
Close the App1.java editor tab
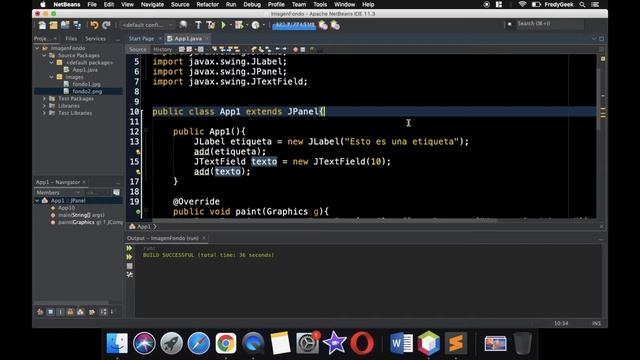[x=207, y=38]
